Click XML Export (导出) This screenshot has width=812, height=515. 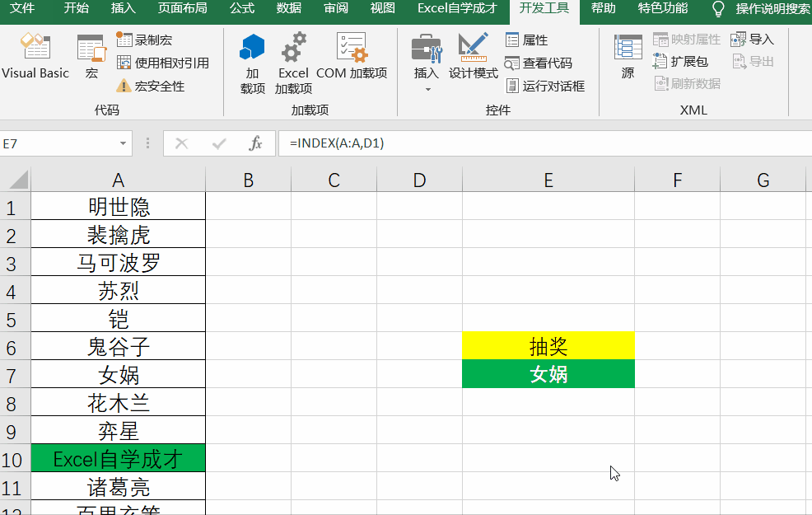pos(753,62)
